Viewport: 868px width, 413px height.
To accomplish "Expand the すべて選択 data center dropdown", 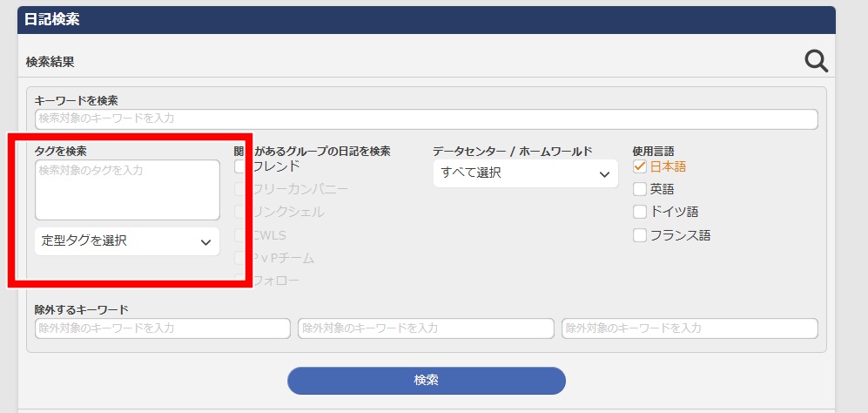I will click(x=525, y=173).
